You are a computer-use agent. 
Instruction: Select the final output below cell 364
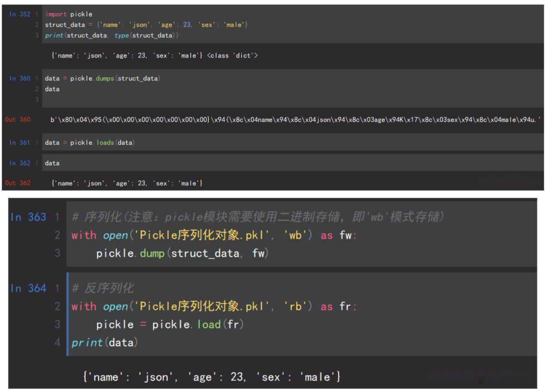(212, 377)
